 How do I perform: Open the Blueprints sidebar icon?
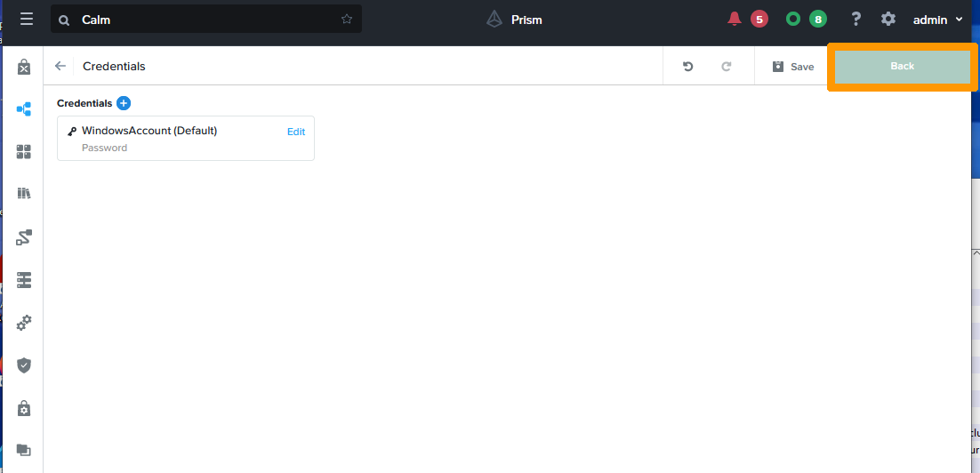coord(24,109)
